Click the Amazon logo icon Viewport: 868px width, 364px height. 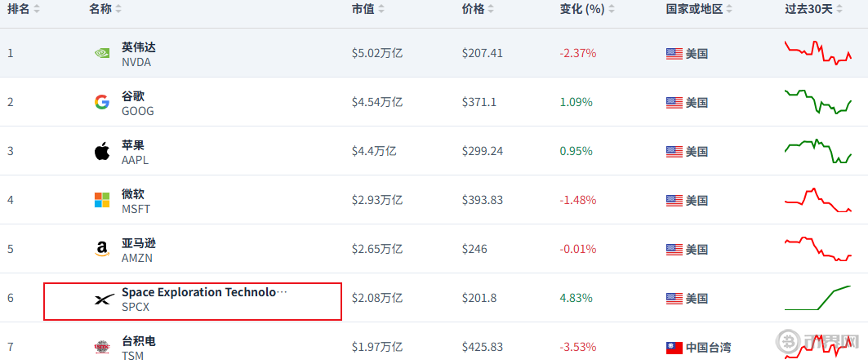point(102,249)
